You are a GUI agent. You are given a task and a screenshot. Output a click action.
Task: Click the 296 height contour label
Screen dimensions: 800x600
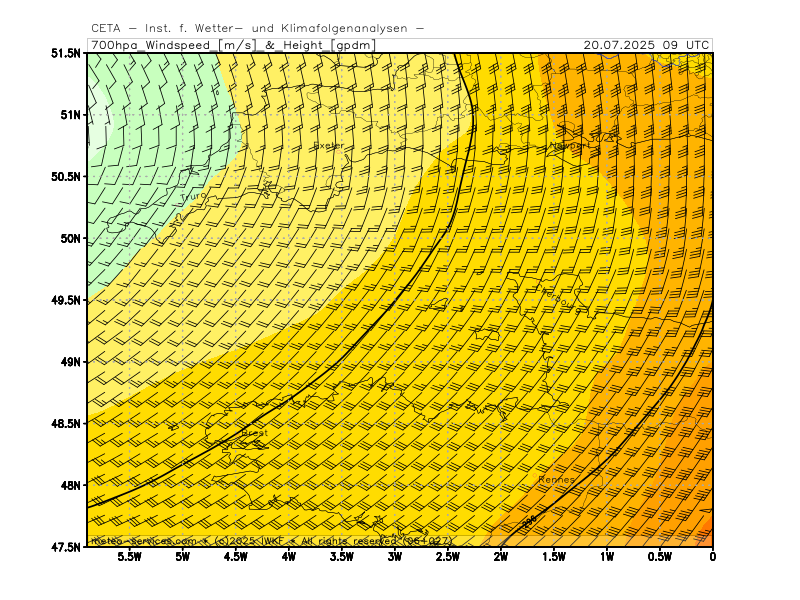pyautogui.click(x=530, y=521)
